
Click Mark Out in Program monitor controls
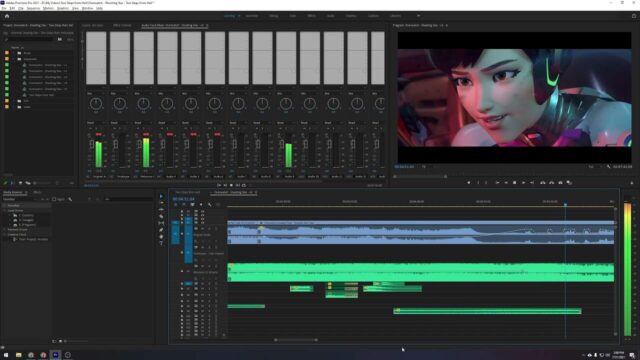pos(486,183)
